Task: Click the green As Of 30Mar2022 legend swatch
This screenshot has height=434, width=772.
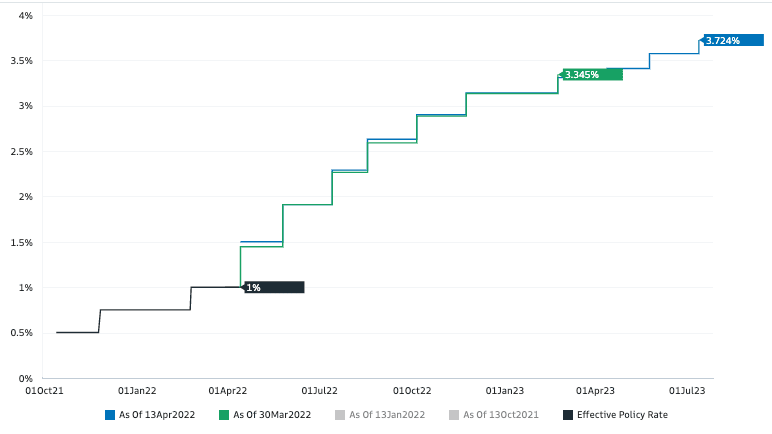Action: coord(225,414)
